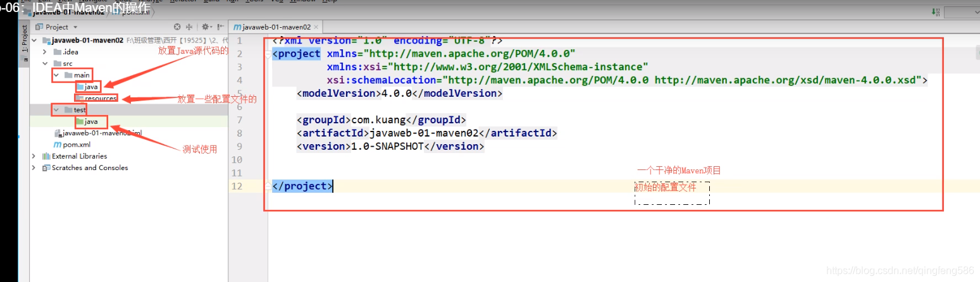Select the External Libraries row
Screen dimensions: 980x282
[75, 156]
